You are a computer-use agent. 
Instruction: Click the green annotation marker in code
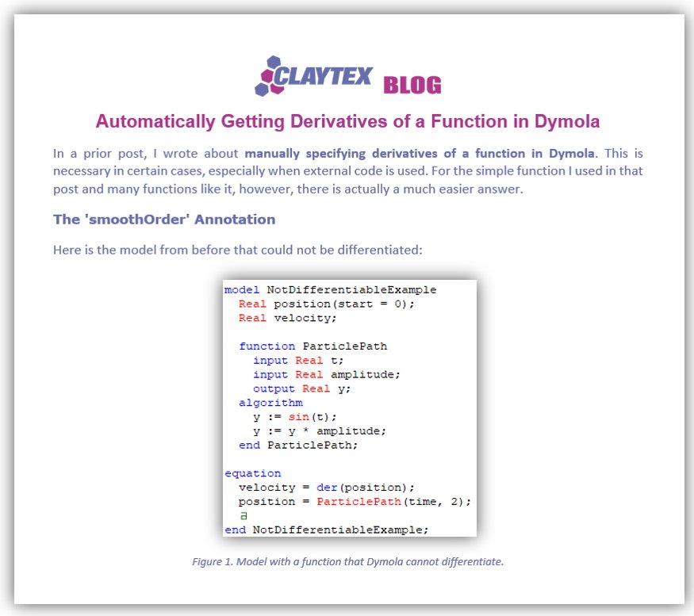coord(243,515)
